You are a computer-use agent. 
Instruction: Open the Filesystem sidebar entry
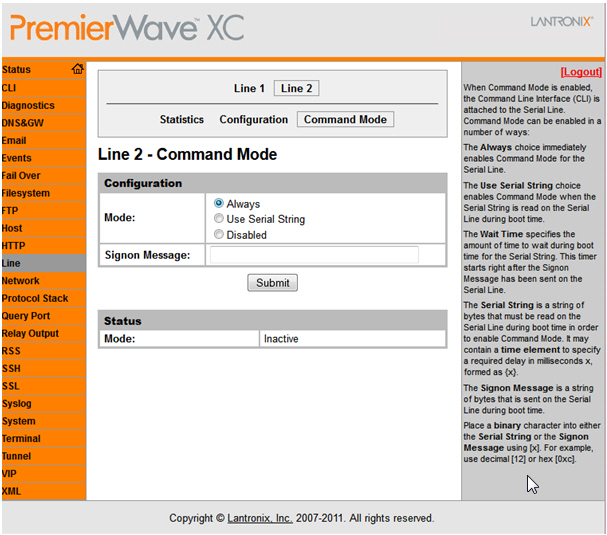pos(26,193)
